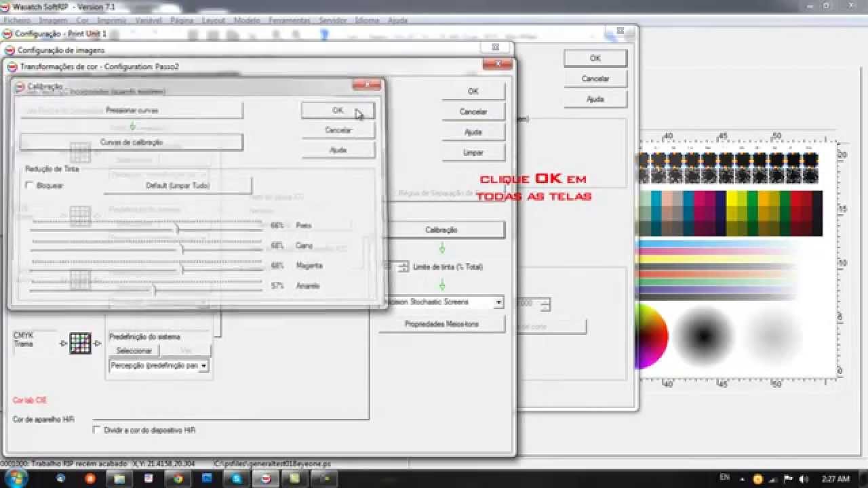Viewport: 868px width, 488px height.
Task: Click Cancelar in the Calibração dialog
Action: coord(338,130)
